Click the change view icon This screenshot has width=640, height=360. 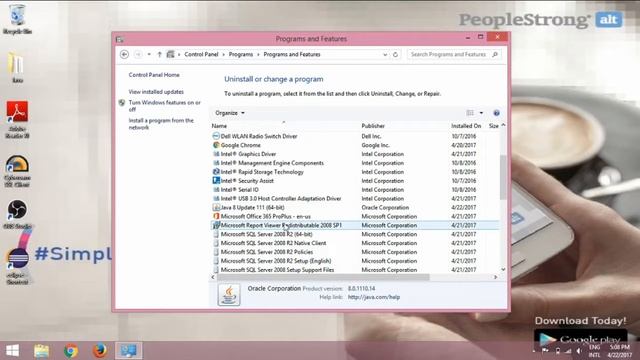coord(470,113)
